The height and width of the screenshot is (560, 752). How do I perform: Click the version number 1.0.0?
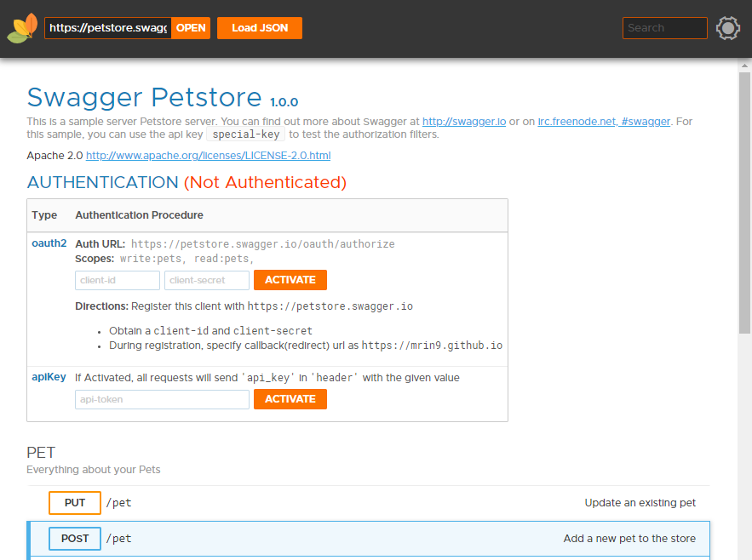(x=284, y=102)
